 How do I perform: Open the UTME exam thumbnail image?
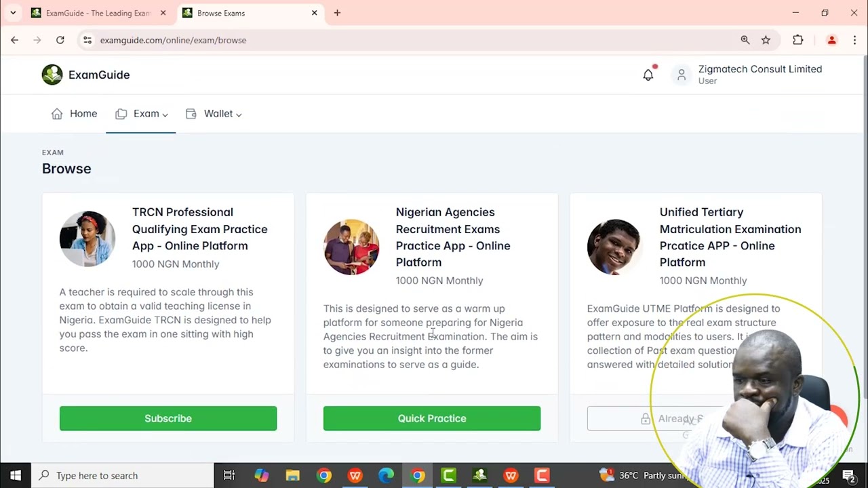click(x=615, y=247)
